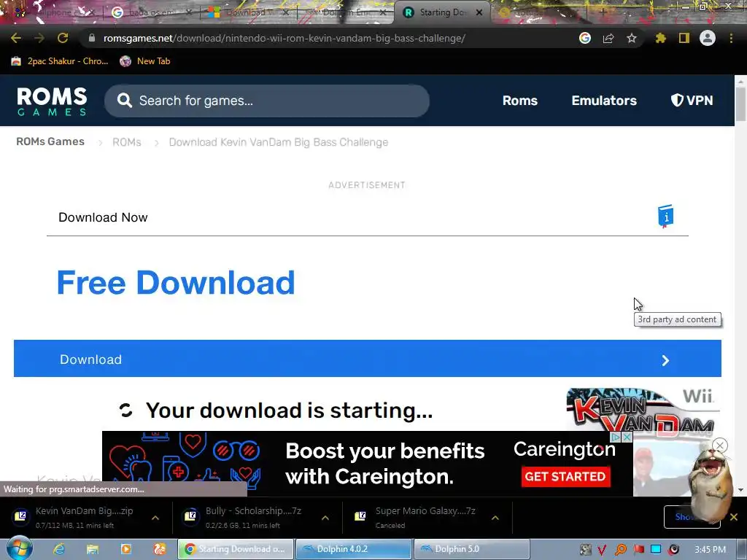
Task: Click Chrome Starting Download taskbar button
Action: 236,549
